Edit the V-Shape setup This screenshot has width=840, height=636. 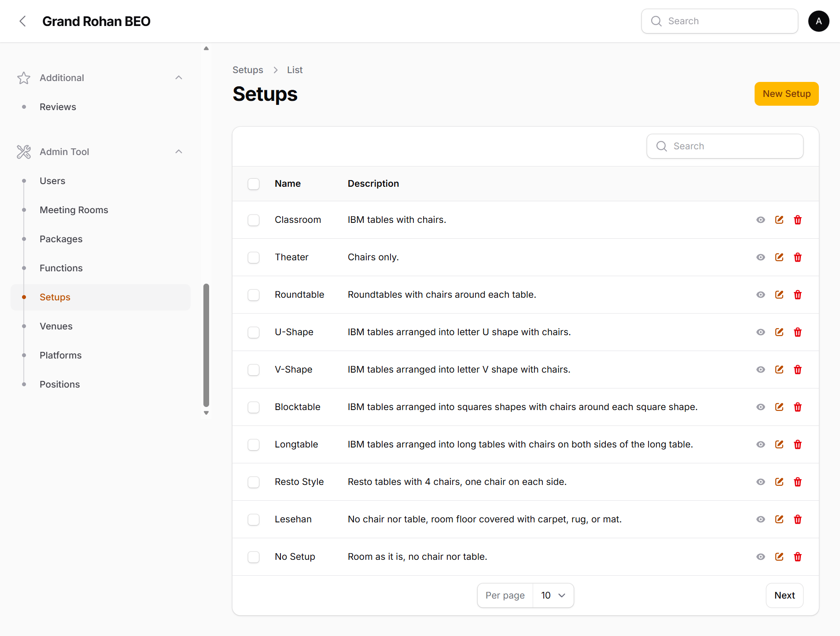779,370
